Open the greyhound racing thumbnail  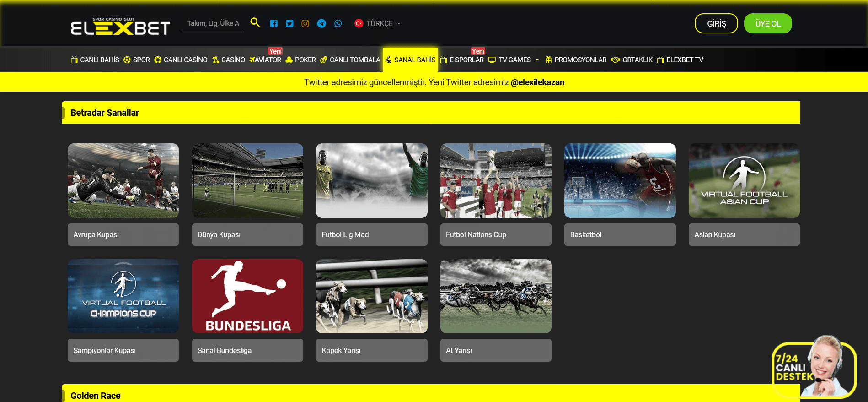click(372, 296)
